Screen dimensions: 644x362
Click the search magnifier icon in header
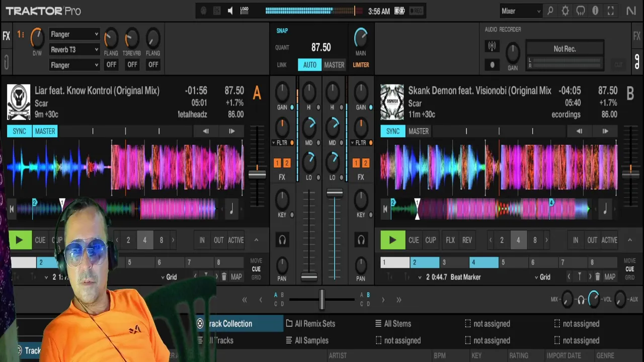tap(550, 11)
